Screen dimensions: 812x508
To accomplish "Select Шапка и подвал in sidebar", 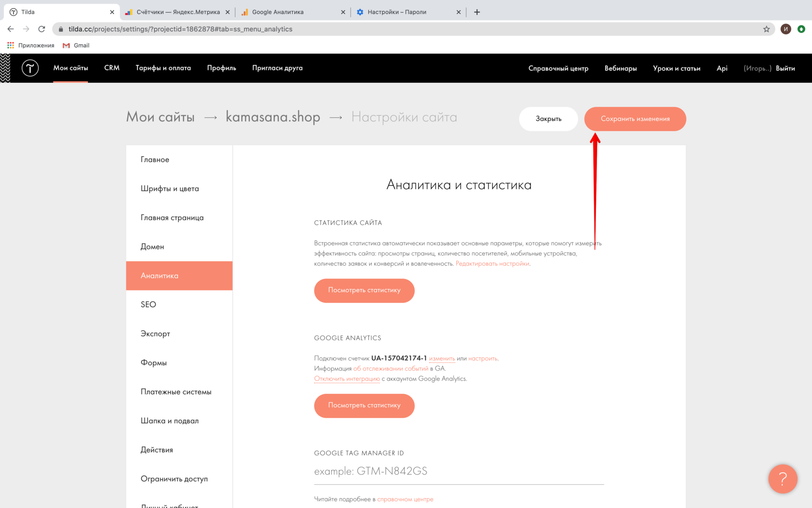I will pos(179,421).
